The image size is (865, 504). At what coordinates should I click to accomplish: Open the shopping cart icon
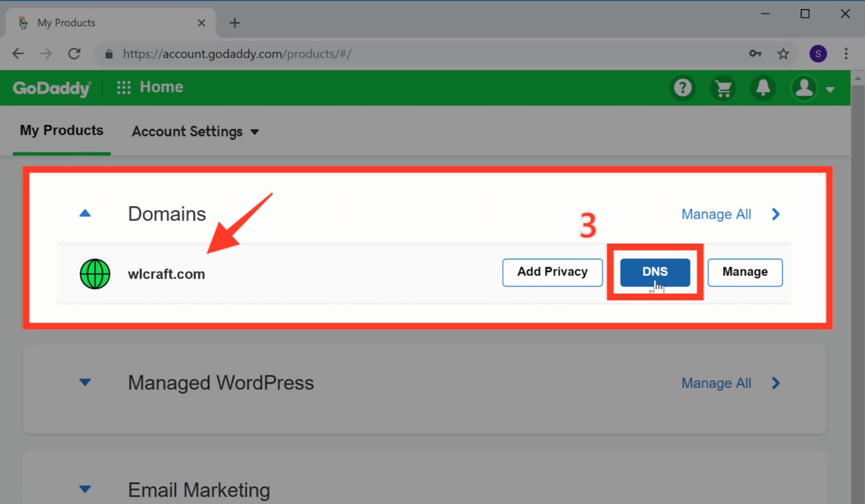(x=723, y=88)
